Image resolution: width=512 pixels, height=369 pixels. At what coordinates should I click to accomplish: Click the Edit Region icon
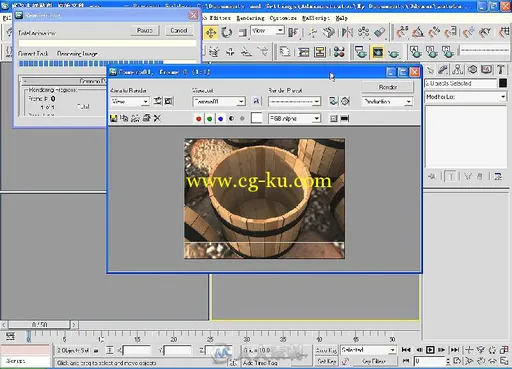click(x=157, y=101)
